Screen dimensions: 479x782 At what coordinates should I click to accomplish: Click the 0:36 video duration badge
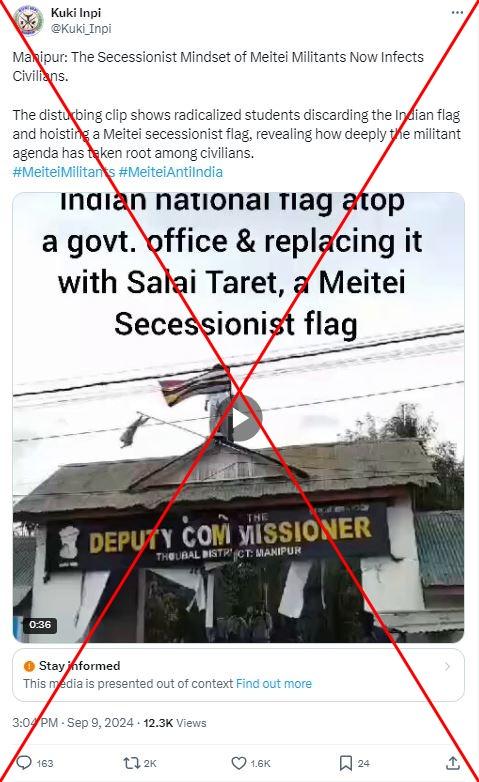39,624
